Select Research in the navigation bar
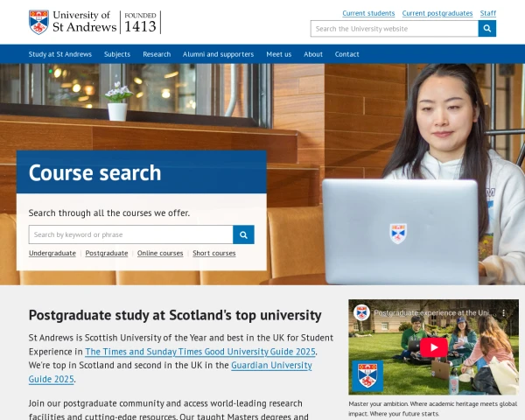This screenshot has height=420, width=525. 157,54
